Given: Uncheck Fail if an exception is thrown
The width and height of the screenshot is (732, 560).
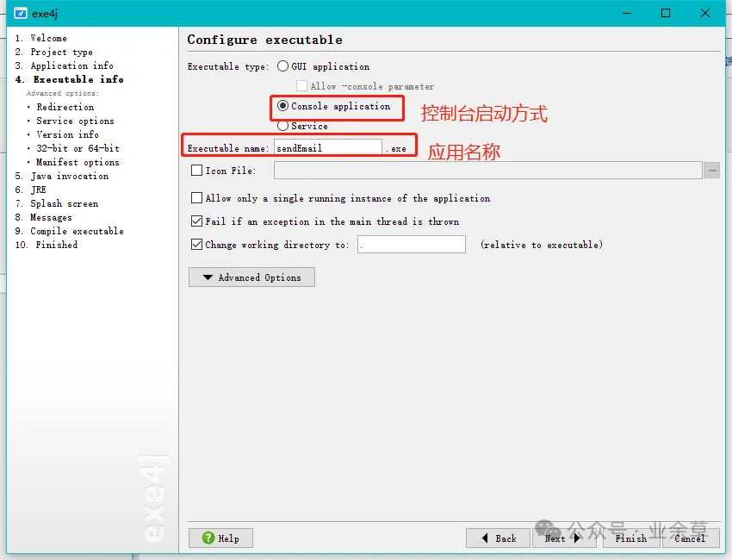Looking at the screenshot, I should [x=197, y=221].
